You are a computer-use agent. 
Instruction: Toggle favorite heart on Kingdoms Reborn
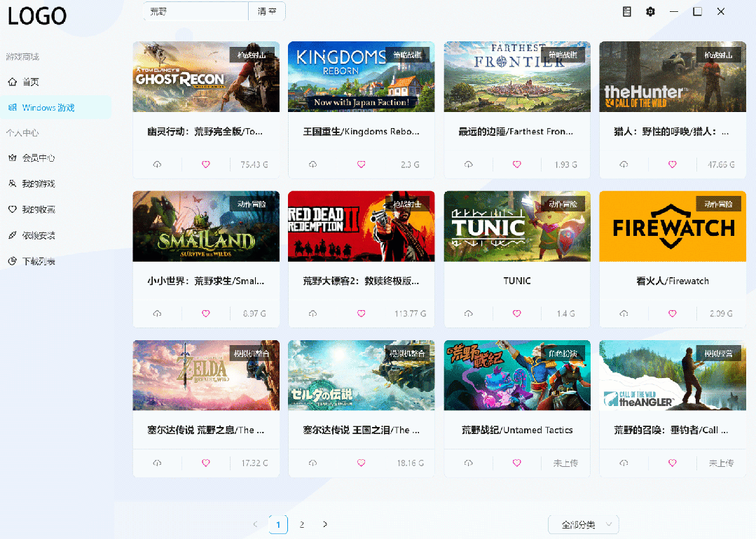(361, 164)
